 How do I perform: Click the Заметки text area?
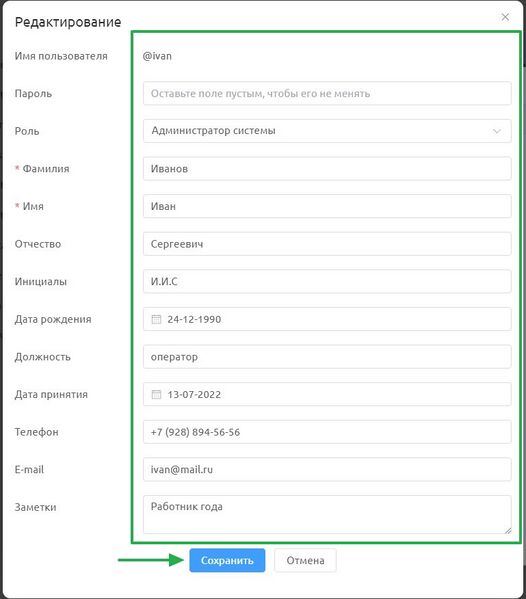(327, 515)
